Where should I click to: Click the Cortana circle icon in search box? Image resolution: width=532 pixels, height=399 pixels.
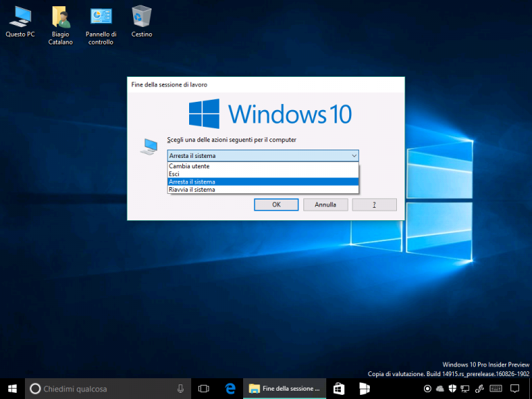coord(35,389)
